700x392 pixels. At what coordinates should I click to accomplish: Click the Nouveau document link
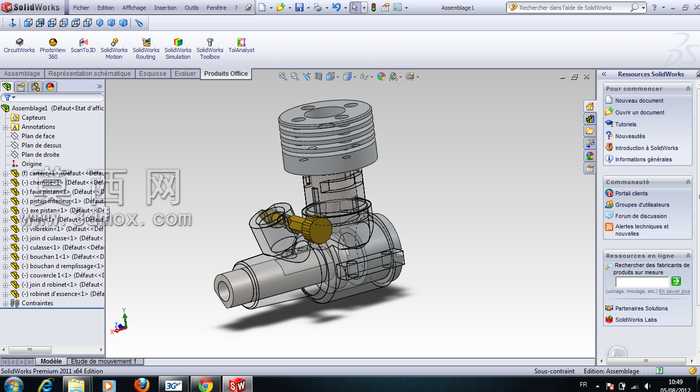coord(639,100)
